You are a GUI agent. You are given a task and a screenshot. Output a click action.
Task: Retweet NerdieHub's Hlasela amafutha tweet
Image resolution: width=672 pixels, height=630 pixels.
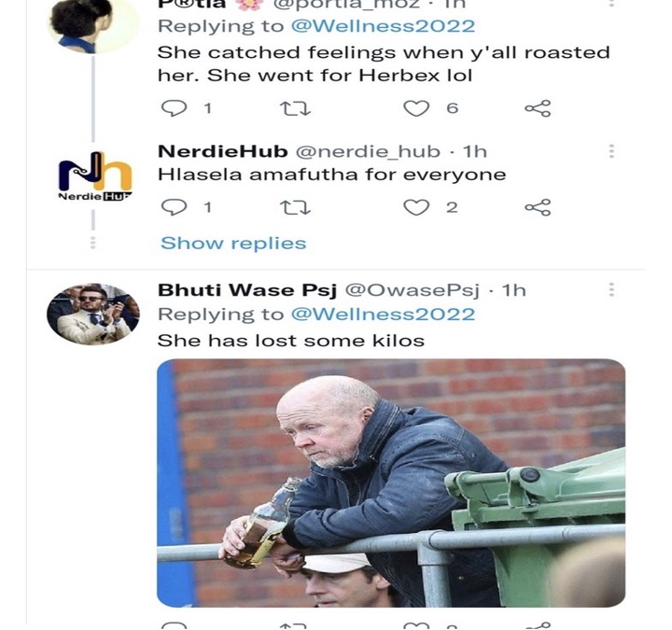pyautogui.click(x=295, y=208)
